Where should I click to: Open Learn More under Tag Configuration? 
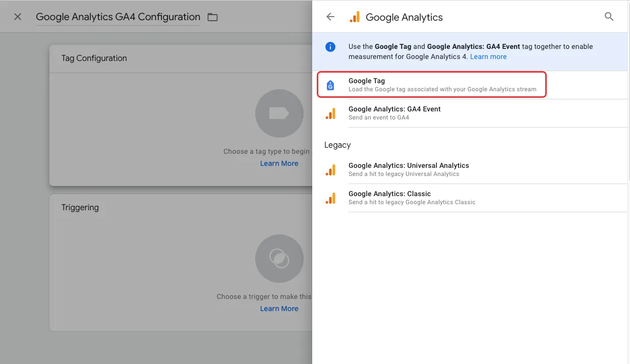(279, 163)
